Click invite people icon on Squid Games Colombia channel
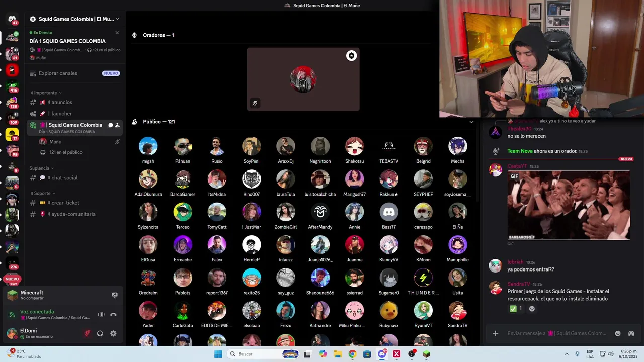 point(117,125)
